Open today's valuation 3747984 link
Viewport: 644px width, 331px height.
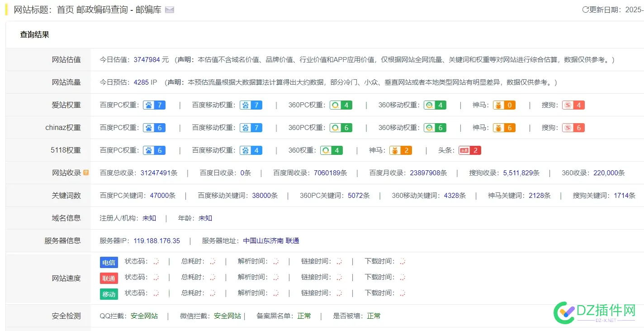[x=147, y=59]
